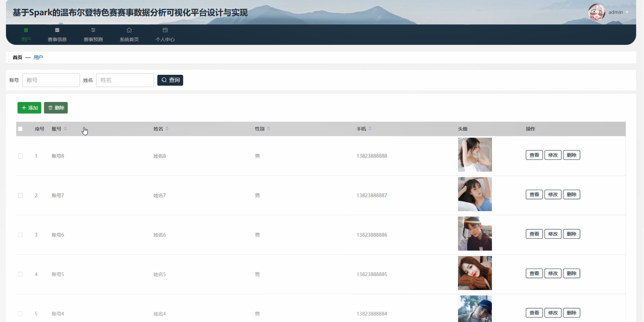Delete the 账号4 row
The width and height of the screenshot is (644, 322).
click(572, 313)
